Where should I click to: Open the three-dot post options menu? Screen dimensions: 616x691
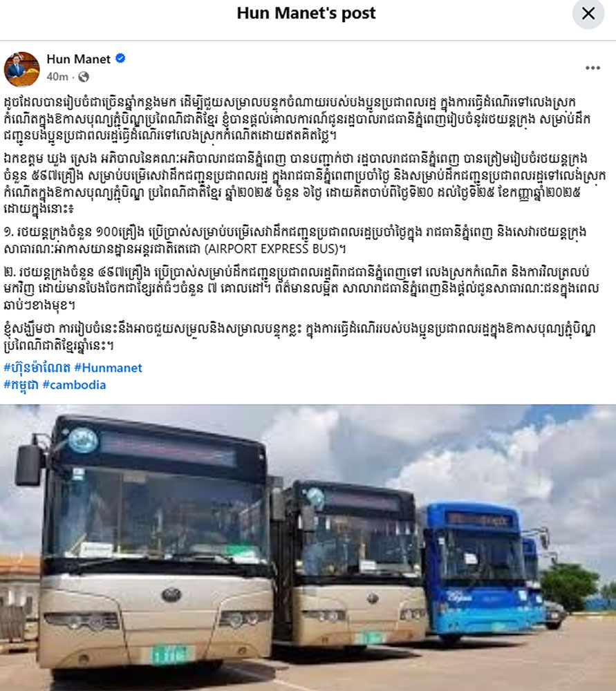click(592, 68)
